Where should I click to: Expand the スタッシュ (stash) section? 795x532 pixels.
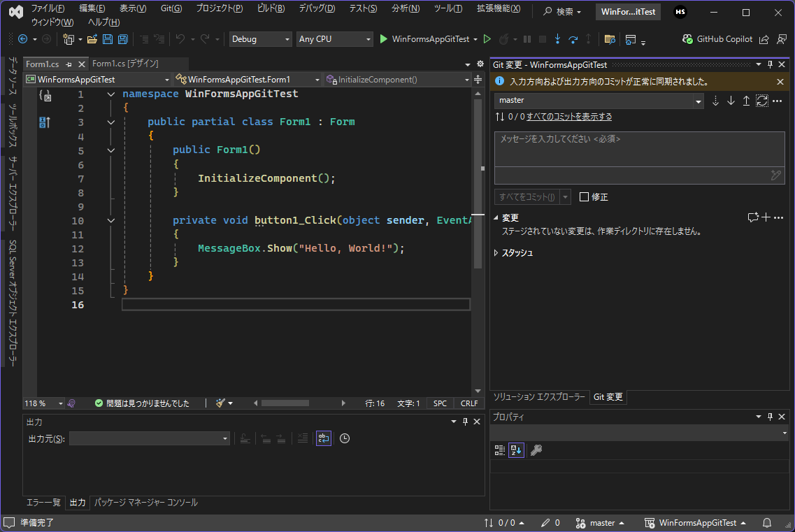(496, 253)
